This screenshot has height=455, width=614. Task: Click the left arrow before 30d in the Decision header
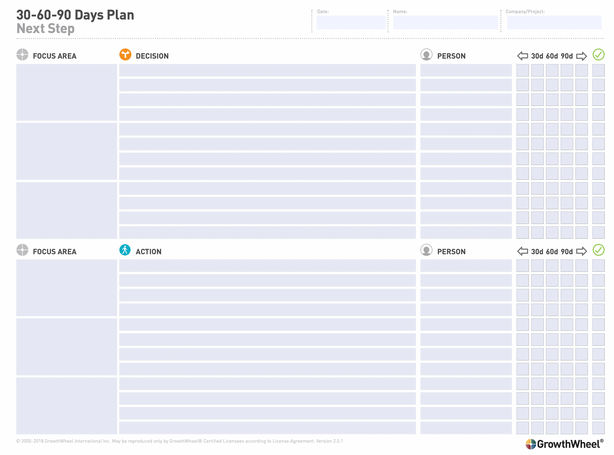(522, 56)
